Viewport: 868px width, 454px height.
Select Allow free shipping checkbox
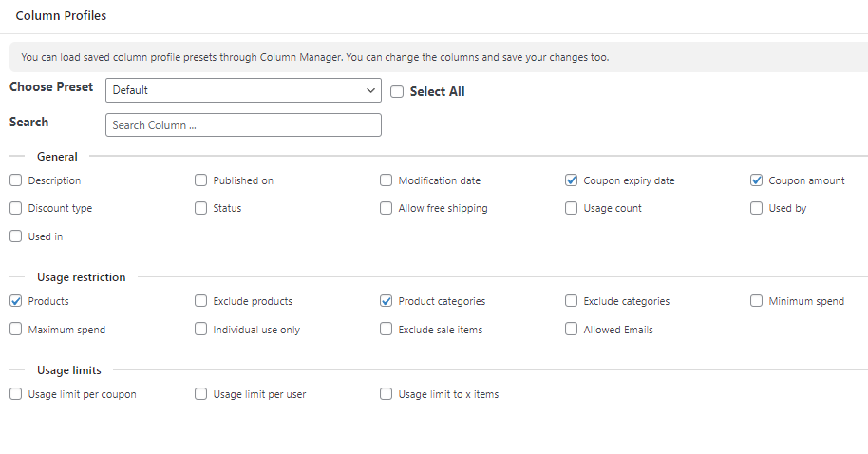pyautogui.click(x=386, y=208)
